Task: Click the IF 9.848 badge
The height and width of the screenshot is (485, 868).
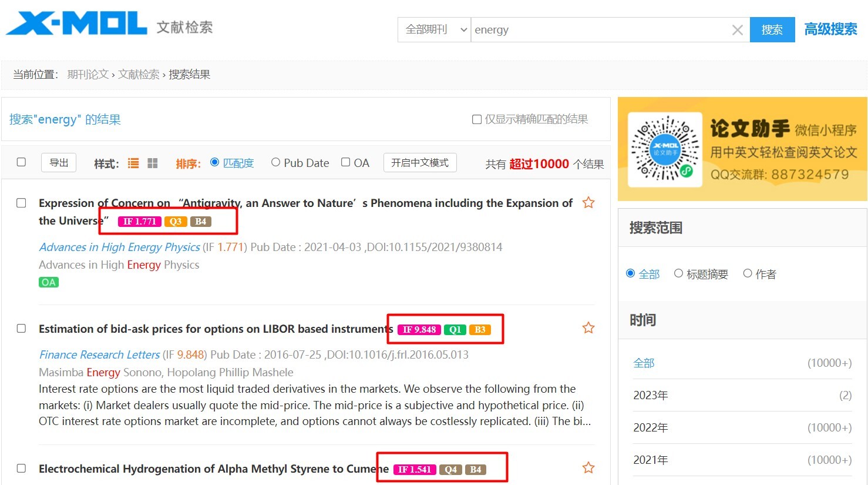Action: [419, 330]
